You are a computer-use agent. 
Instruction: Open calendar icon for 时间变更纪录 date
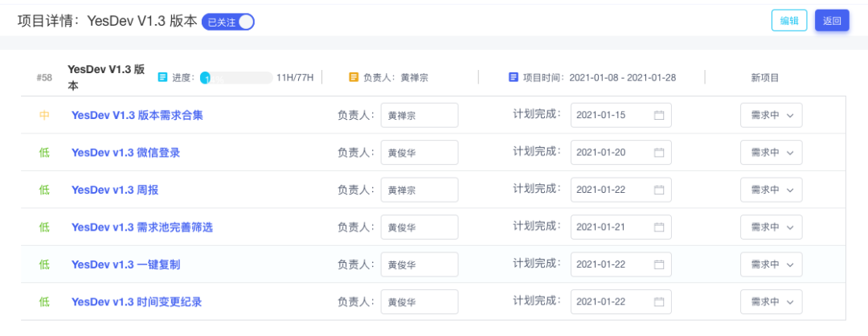click(659, 301)
